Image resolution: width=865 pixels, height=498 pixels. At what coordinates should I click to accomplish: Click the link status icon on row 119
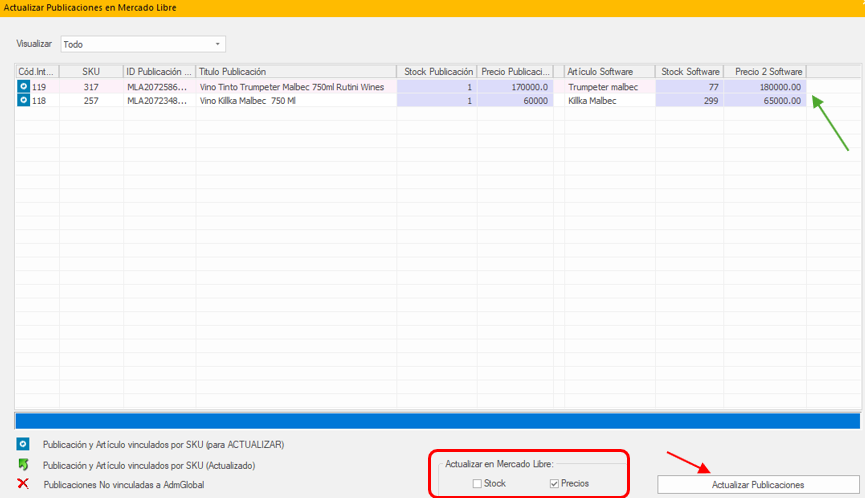click(x=23, y=87)
